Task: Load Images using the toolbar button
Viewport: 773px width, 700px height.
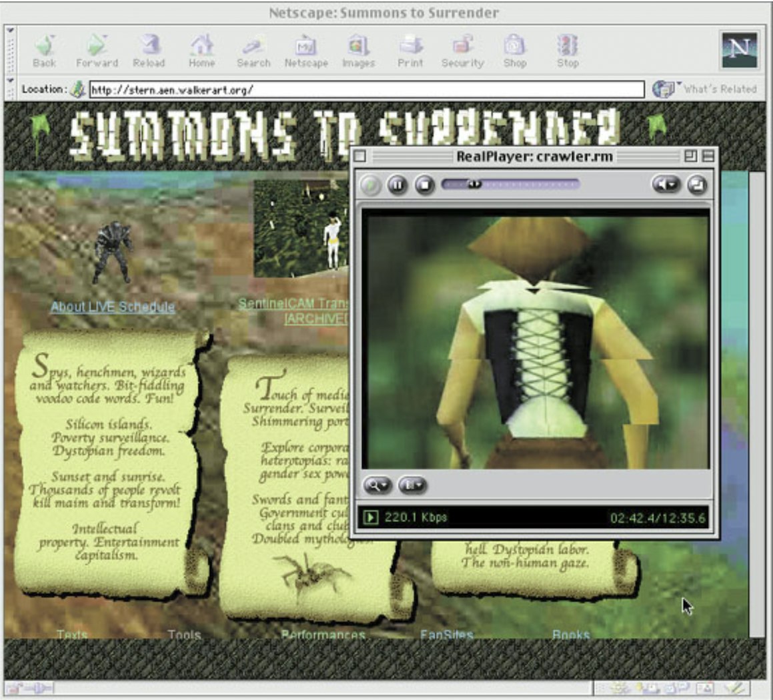Action: coord(358,51)
